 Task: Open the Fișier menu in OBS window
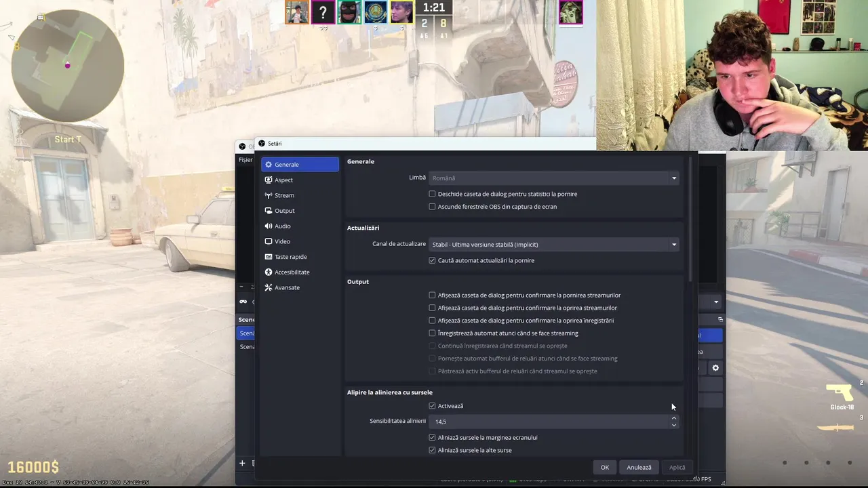[x=245, y=160]
